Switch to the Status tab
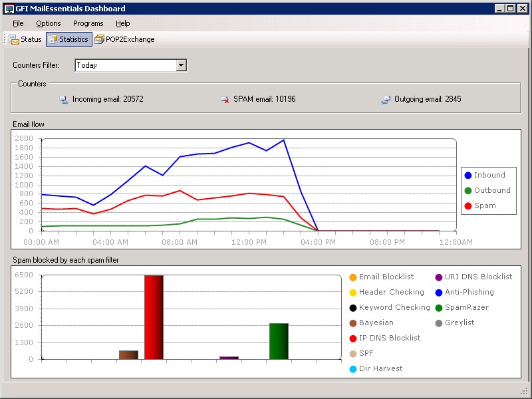 click(x=25, y=39)
